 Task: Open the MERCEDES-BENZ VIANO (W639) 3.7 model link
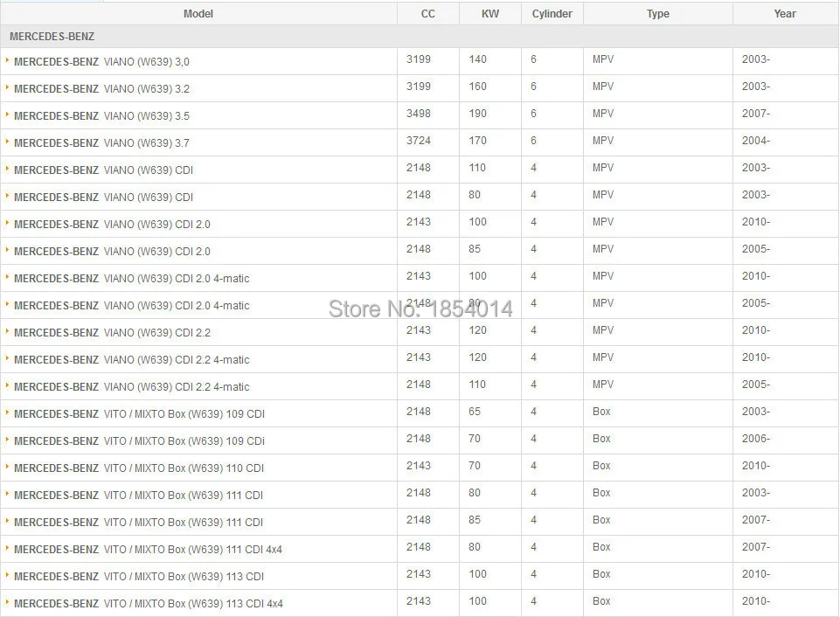pos(101,143)
